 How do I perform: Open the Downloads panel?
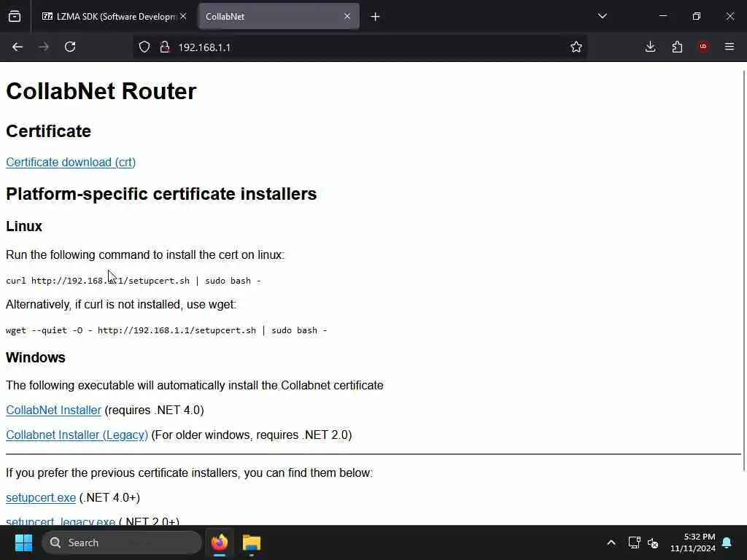point(650,47)
